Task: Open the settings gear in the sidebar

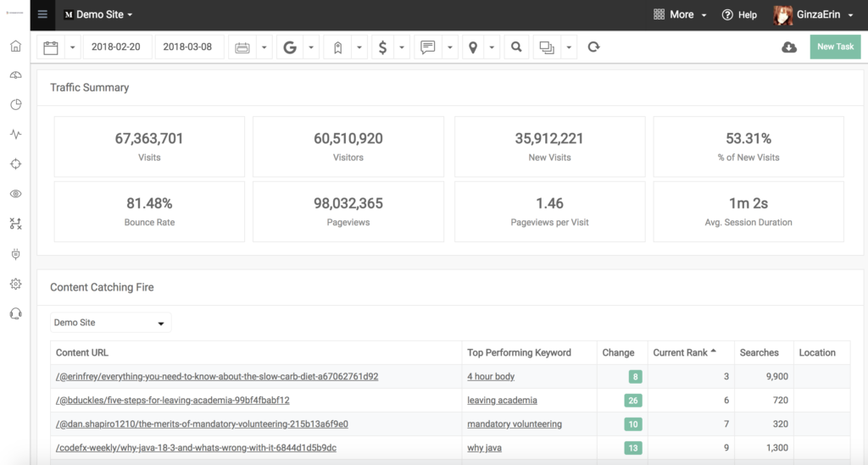Action: click(15, 284)
